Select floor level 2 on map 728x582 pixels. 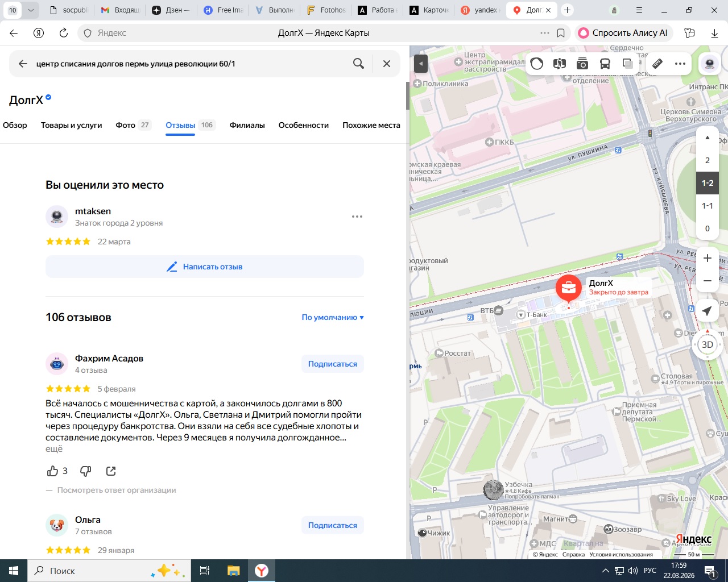(708, 160)
